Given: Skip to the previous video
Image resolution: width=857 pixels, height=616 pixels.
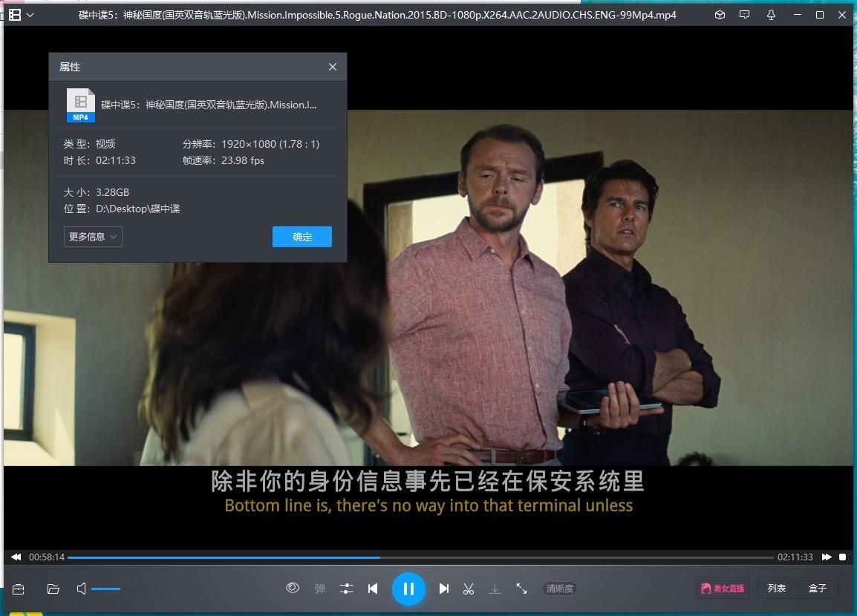Looking at the screenshot, I should tap(373, 589).
